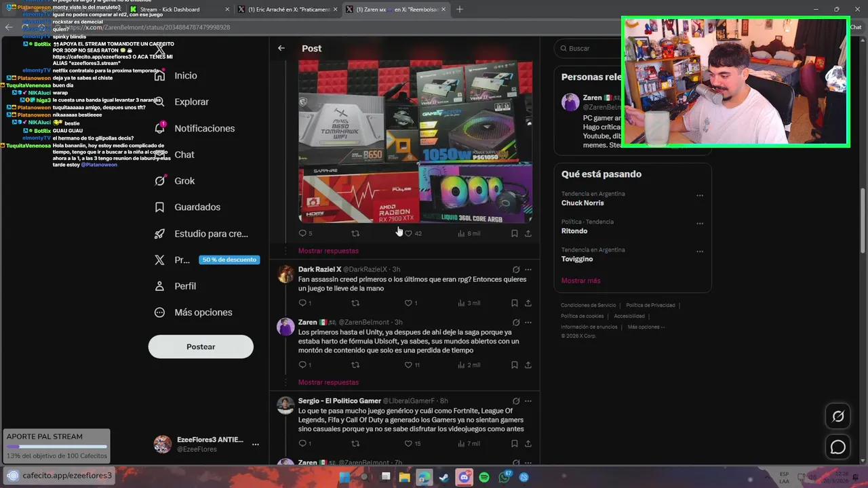
Task: Open options for Chuck Norris trend
Action: (x=700, y=196)
